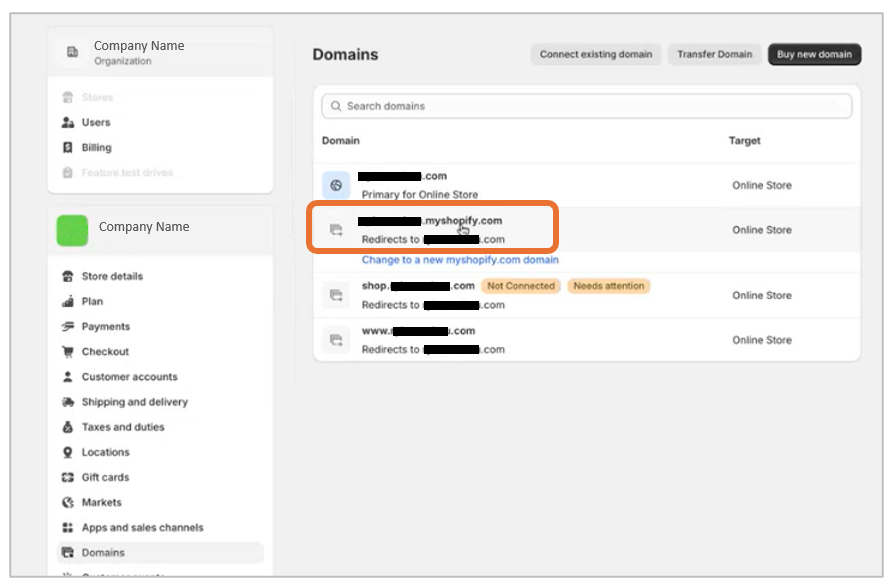Open Billing in organization menu

97,147
